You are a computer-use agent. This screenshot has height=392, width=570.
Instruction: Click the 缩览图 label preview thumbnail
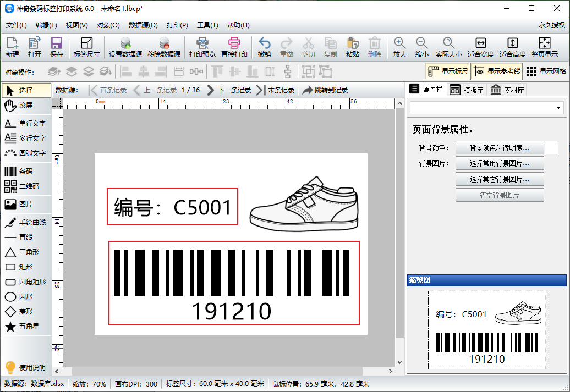[487, 330]
